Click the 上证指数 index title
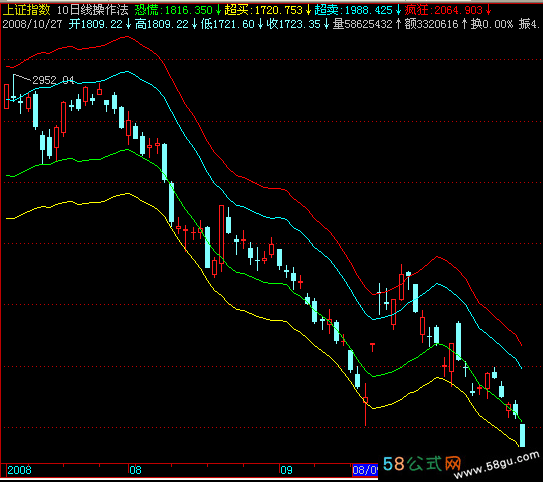Viewport: 543px width, 482px height. tap(26, 10)
